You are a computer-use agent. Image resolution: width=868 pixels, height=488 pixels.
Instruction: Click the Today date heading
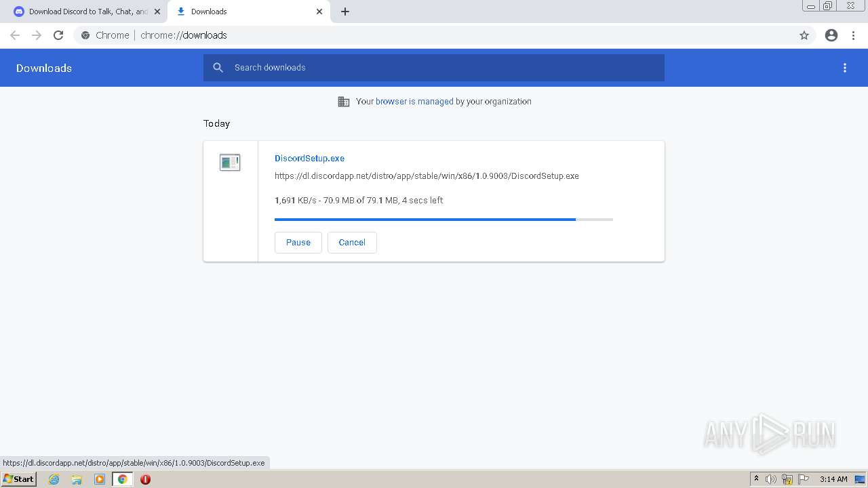coord(216,123)
